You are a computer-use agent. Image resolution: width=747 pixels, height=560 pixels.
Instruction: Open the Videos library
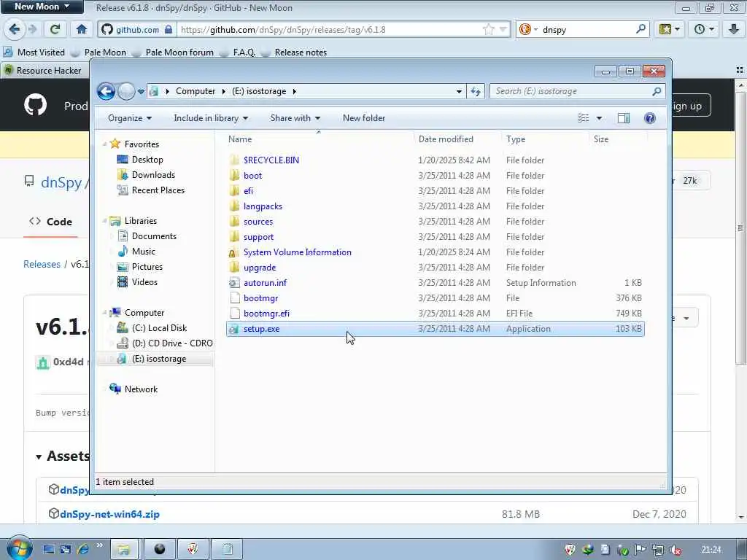pyautogui.click(x=144, y=282)
